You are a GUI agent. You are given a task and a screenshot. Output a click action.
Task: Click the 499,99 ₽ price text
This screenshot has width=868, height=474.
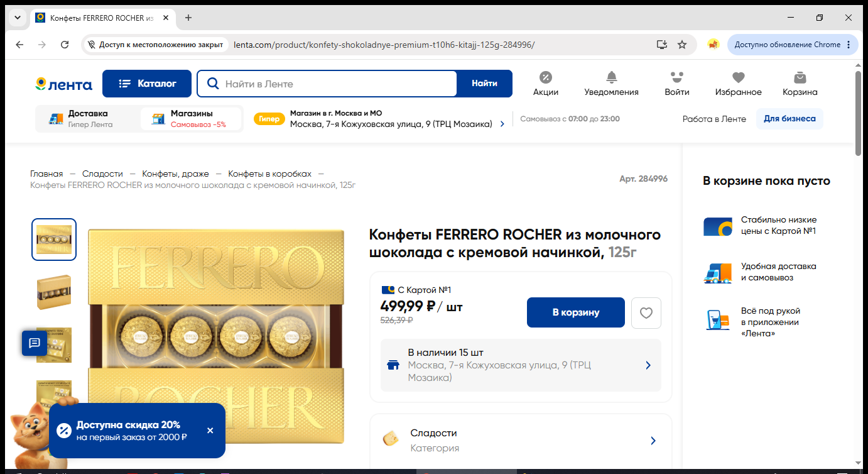[408, 307]
